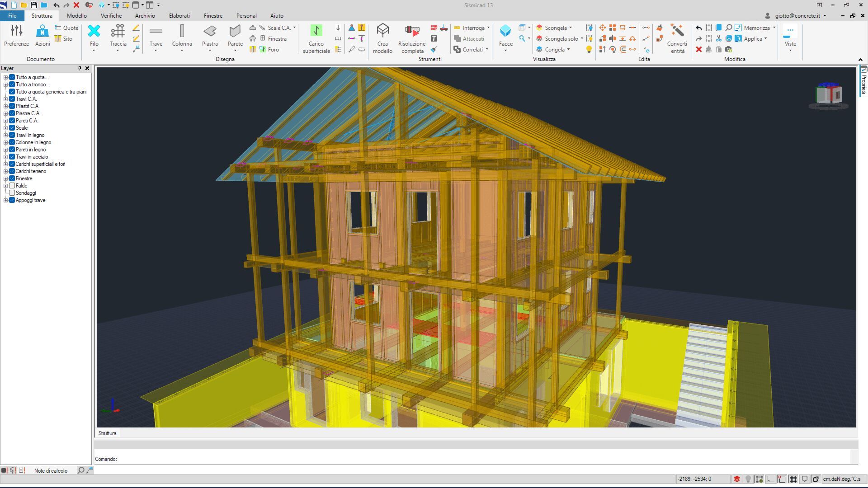Open the Scongela dropdown
Viewport: 868px width, 488px height.
pos(571,28)
